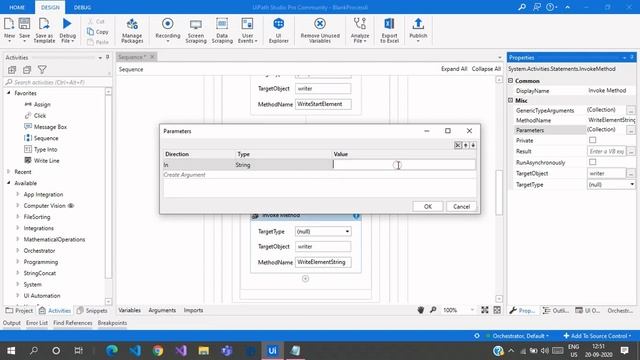Open the activities filter funnel
The image size is (640, 360).
tap(42, 70)
